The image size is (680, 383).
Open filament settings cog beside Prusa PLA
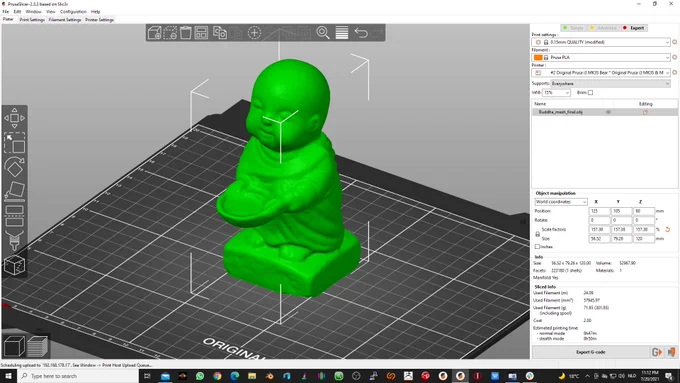point(674,57)
